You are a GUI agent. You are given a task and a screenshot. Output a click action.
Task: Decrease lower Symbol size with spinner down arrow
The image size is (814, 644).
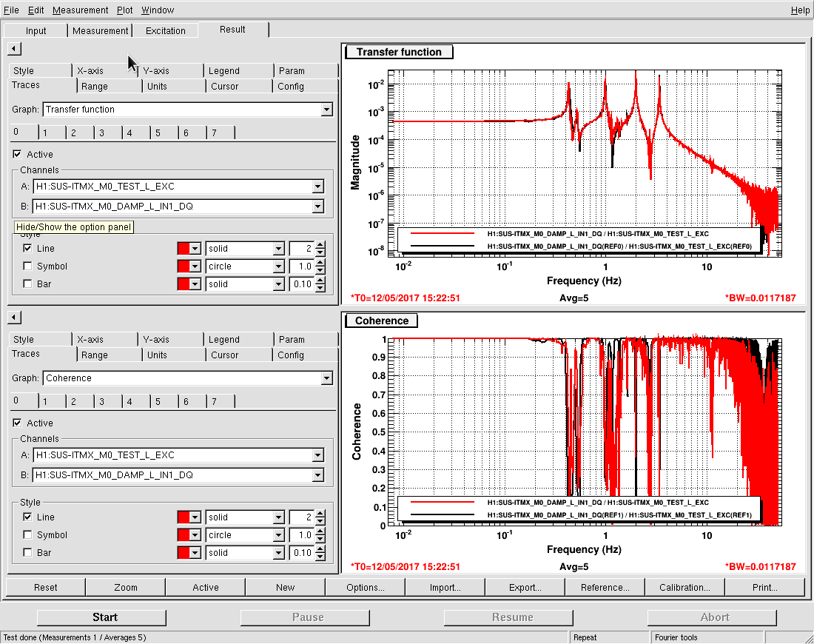point(320,539)
